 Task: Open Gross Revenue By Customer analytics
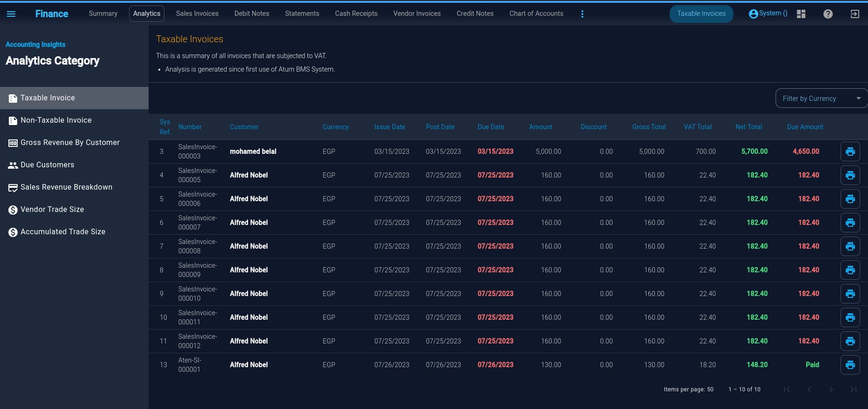tap(70, 143)
